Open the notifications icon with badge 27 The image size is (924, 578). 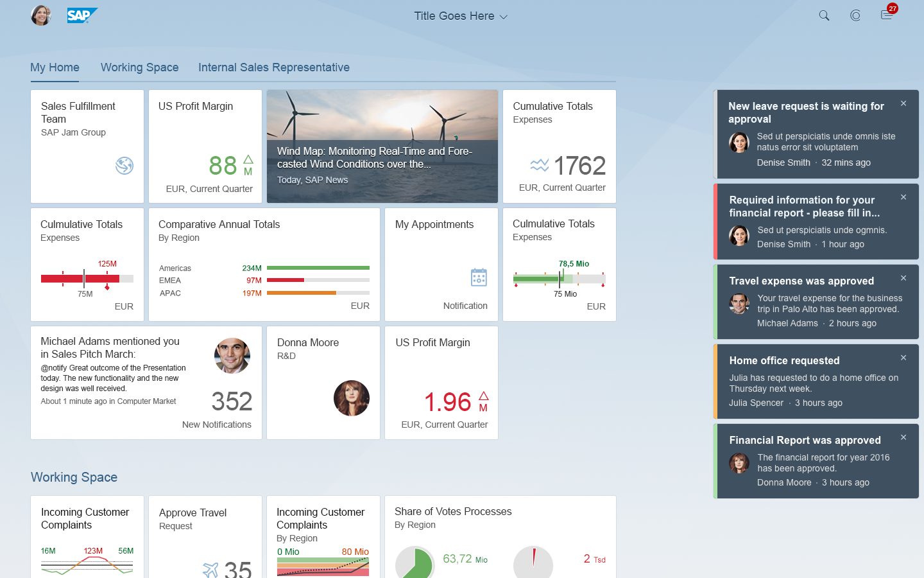click(887, 15)
